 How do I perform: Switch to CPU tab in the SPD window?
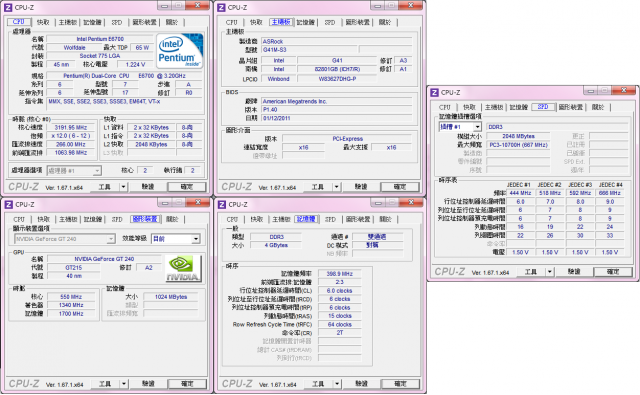click(444, 107)
